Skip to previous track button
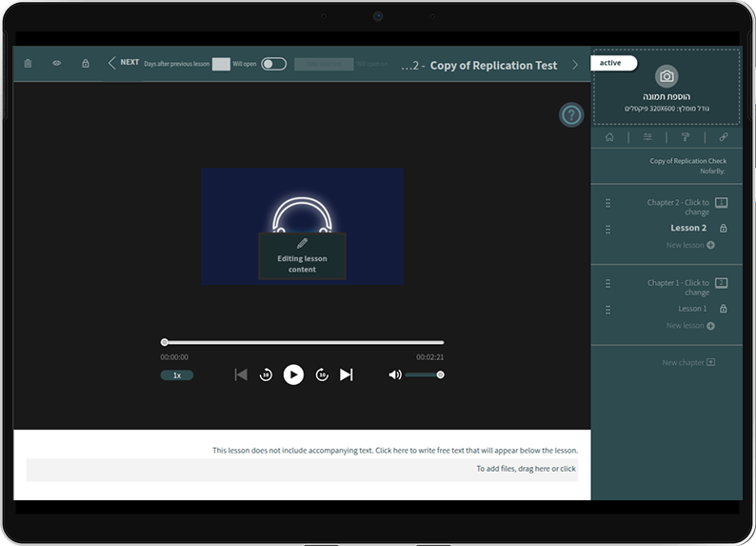This screenshot has width=756, height=546. coord(241,374)
